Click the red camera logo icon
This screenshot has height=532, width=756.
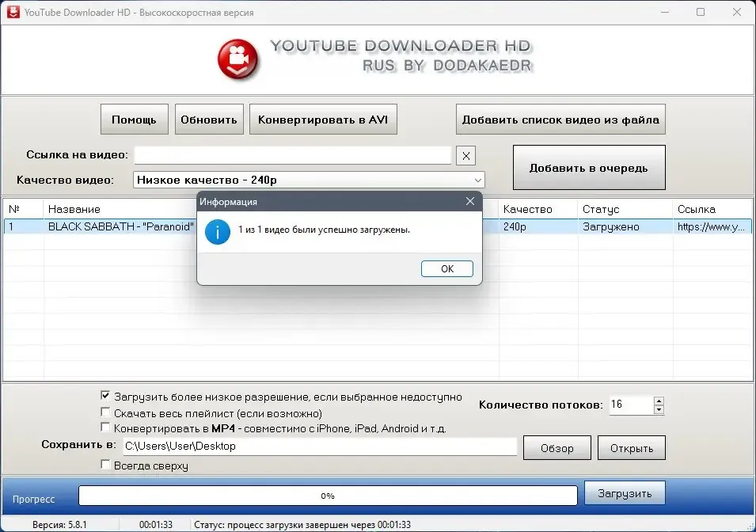pyautogui.click(x=239, y=59)
